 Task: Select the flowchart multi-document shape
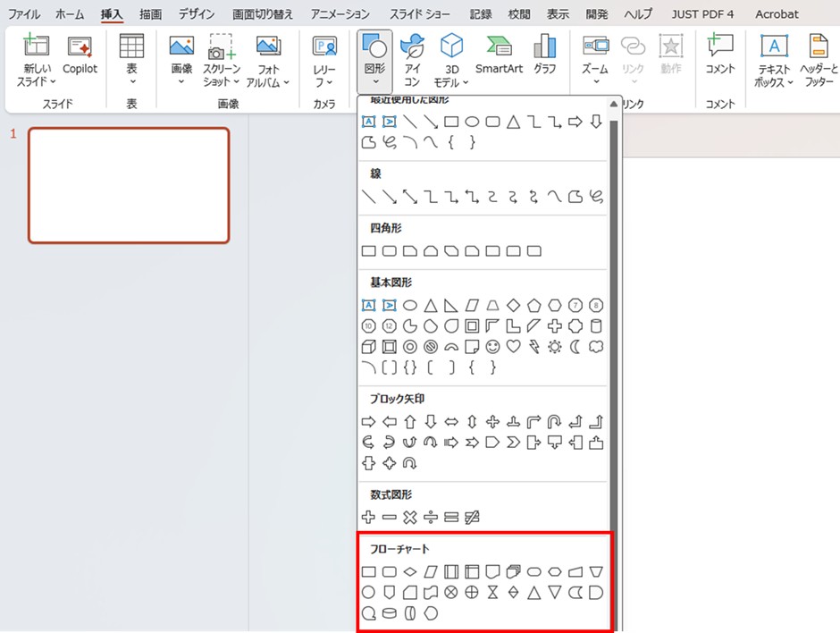tap(514, 570)
